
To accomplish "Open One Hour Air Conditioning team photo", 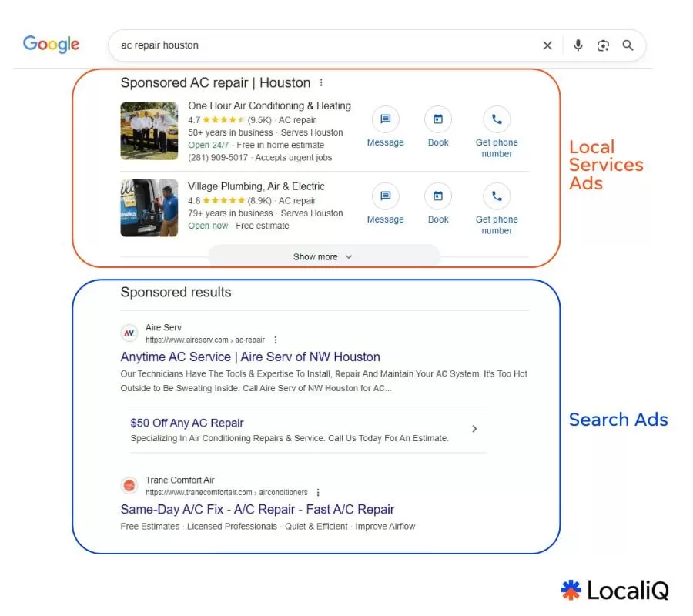I will (x=149, y=131).
